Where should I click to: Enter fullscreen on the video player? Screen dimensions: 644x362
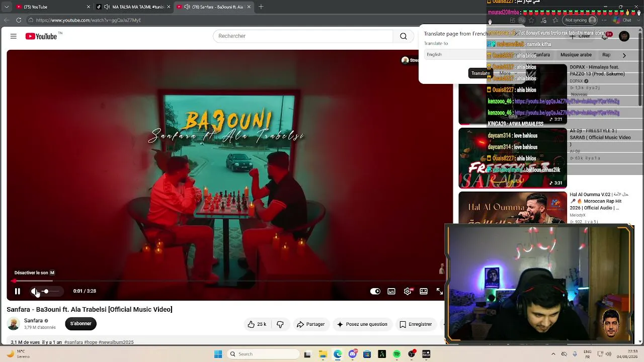pyautogui.click(x=439, y=291)
